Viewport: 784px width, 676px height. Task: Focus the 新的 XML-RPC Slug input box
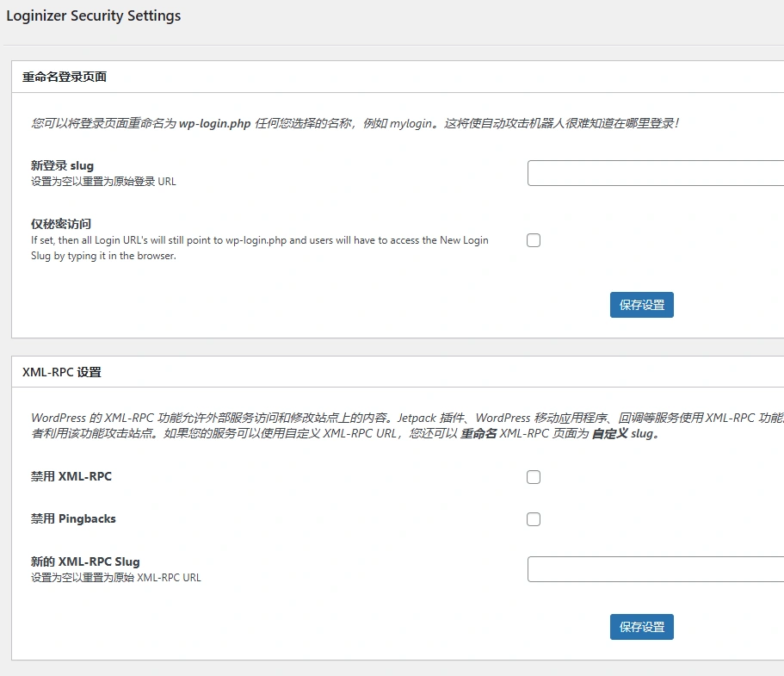655,569
